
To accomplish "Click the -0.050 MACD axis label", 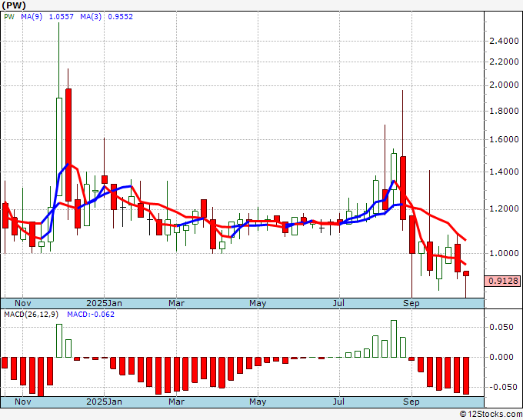I will (x=501, y=387).
